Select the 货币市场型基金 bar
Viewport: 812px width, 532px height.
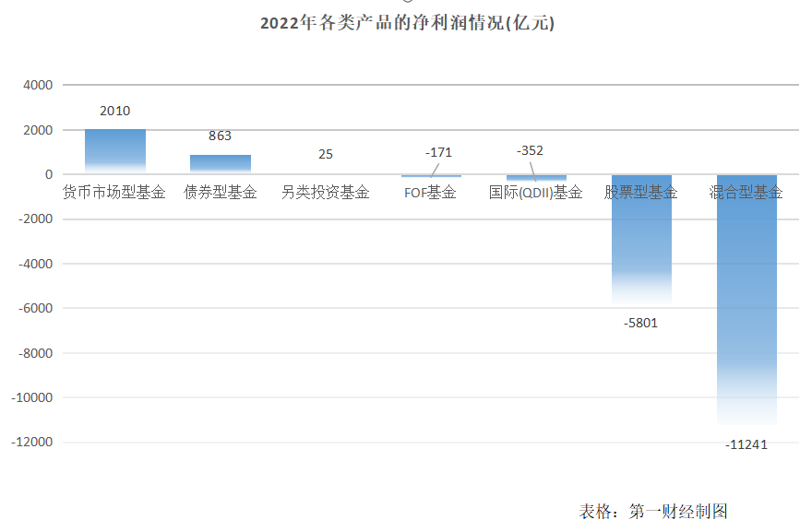point(115,150)
